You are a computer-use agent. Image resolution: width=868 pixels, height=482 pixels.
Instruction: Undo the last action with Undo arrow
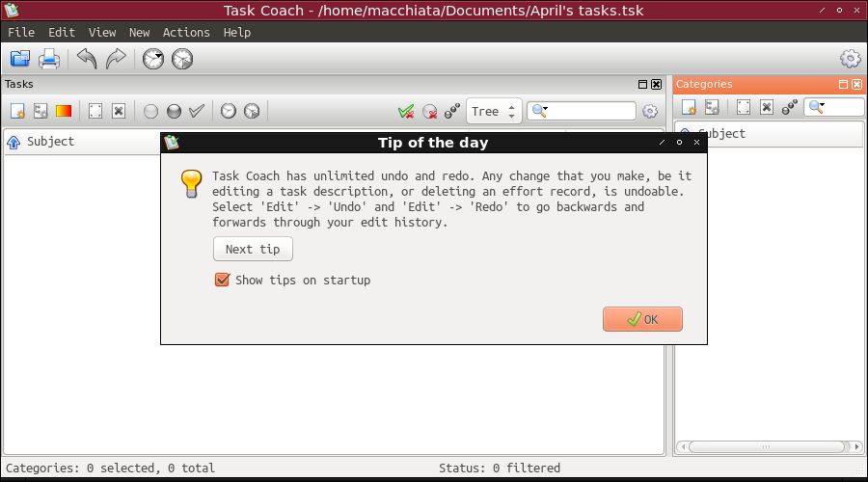(87, 59)
